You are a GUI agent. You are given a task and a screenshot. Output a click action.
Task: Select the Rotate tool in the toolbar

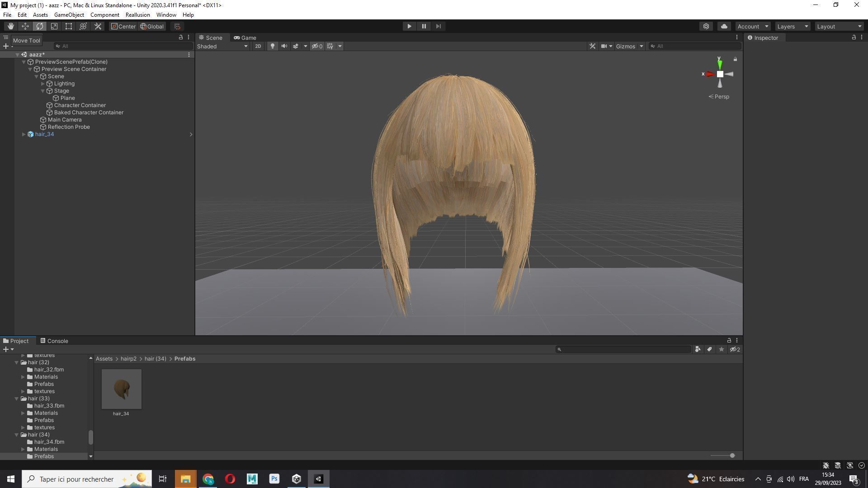tap(39, 26)
